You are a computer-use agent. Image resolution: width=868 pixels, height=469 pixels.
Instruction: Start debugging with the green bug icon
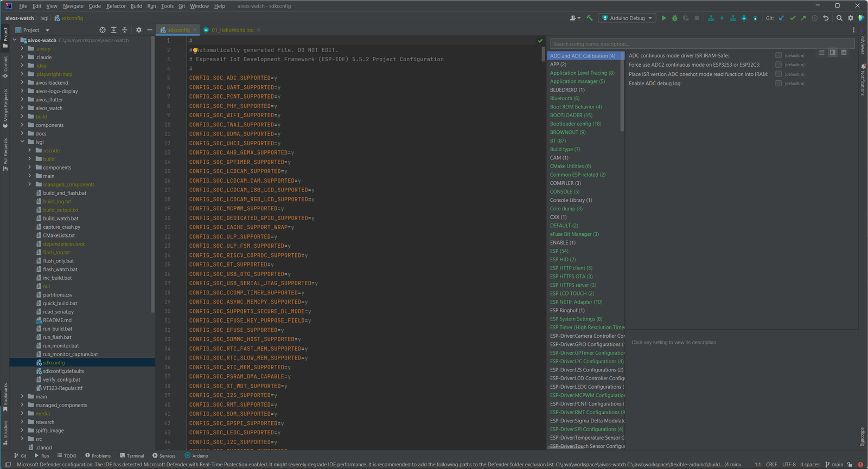675,18
